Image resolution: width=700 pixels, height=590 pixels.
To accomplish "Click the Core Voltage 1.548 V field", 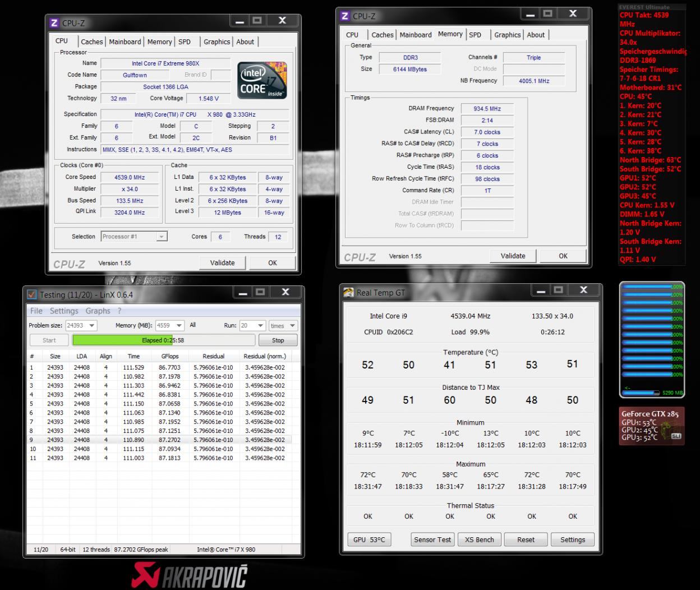I will [209, 98].
